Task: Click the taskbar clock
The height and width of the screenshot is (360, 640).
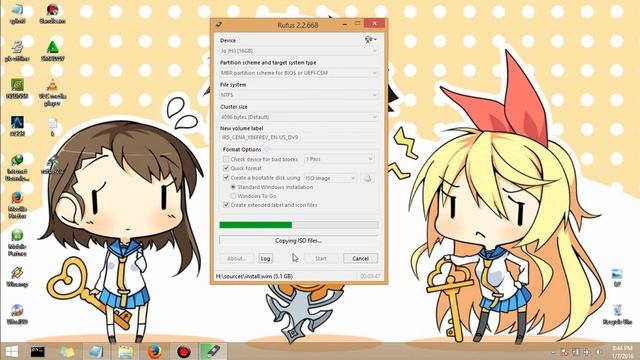Action: 622,352
